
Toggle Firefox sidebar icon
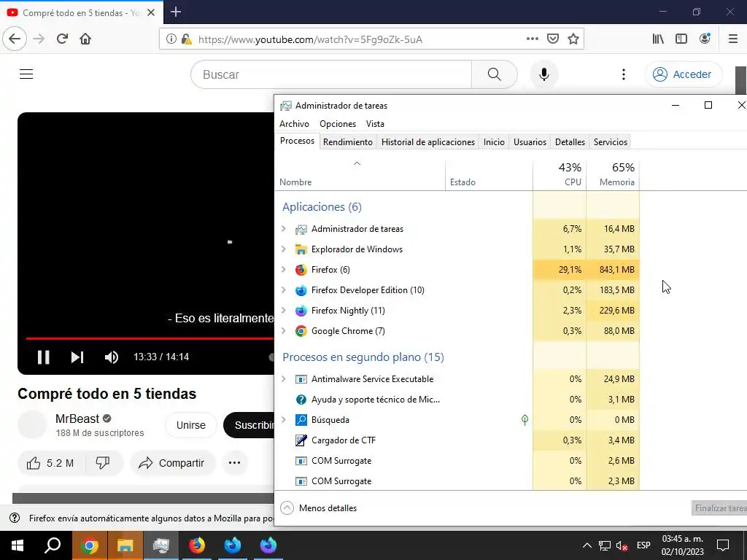pos(681,39)
